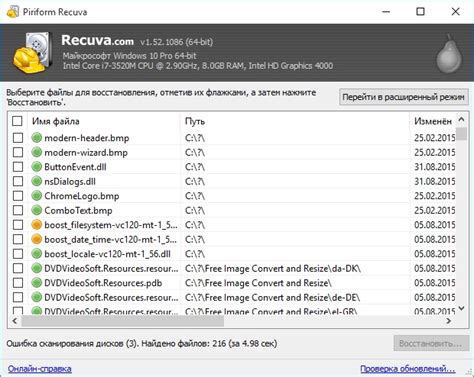The height and width of the screenshot is (377, 474).
Task: Check the box for boost_filesystem-vc120 file
Action: tap(18, 225)
